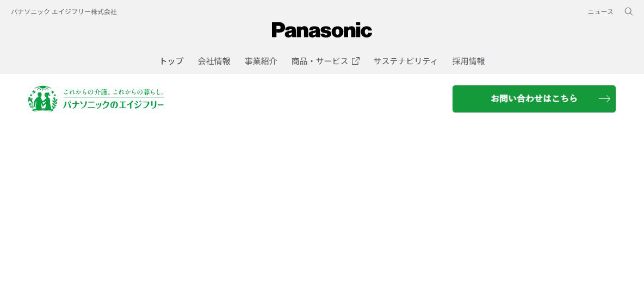Image resolution: width=644 pixels, height=287 pixels.
Task: Click the black Panasonic wordmark logo
Action: (321, 30)
